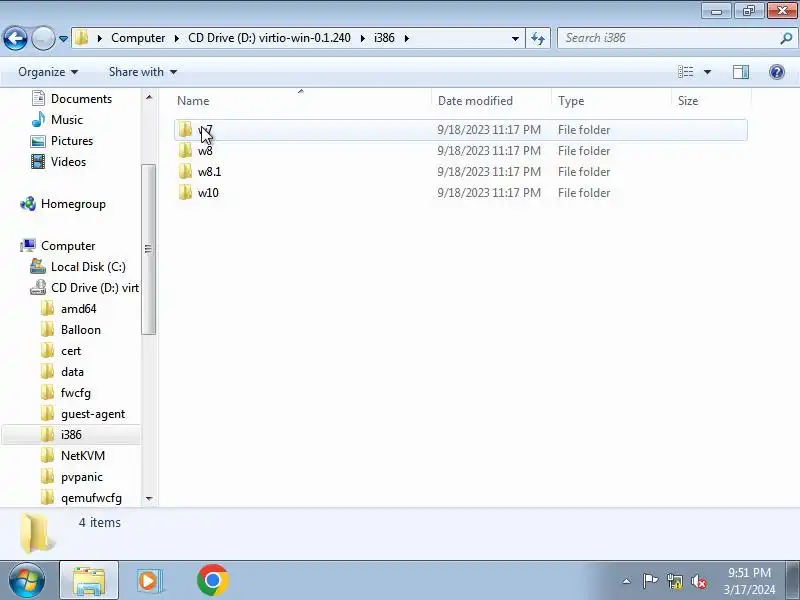This screenshot has width=800, height=600.
Task: Click the network status tray icon
Action: (x=674, y=581)
